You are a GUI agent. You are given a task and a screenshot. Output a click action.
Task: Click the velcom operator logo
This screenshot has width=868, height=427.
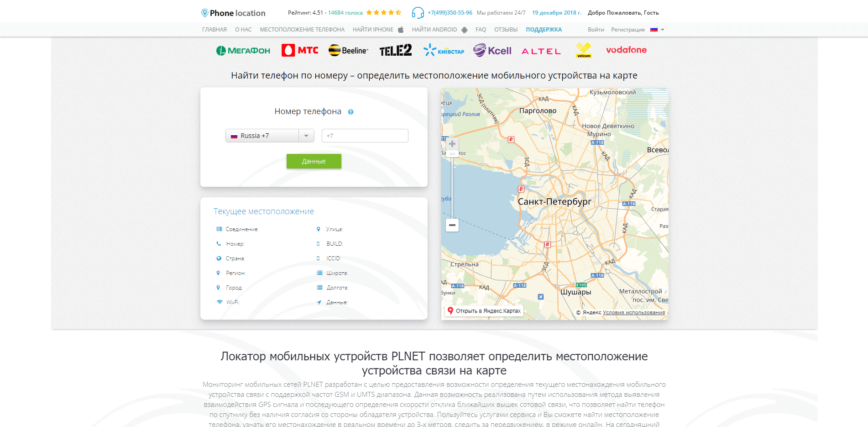584,50
